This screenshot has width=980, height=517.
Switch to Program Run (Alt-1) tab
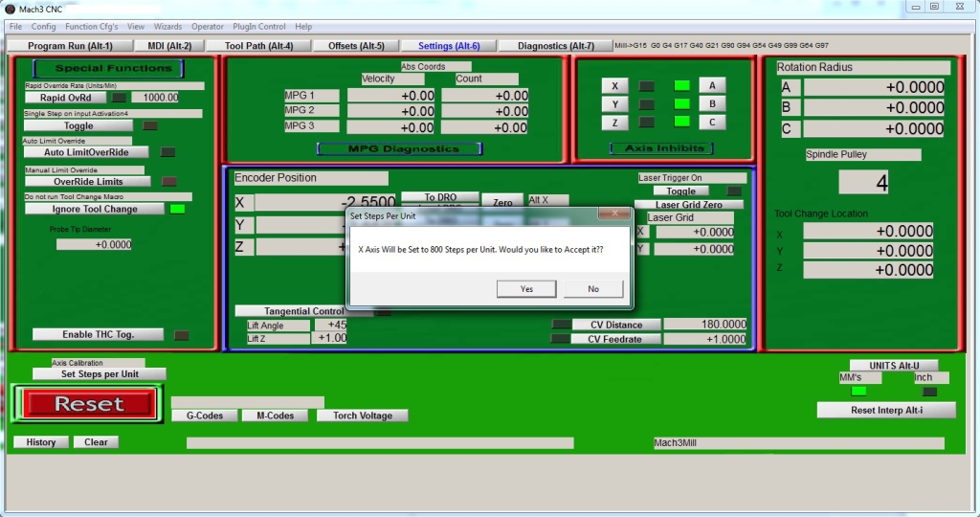(x=70, y=46)
